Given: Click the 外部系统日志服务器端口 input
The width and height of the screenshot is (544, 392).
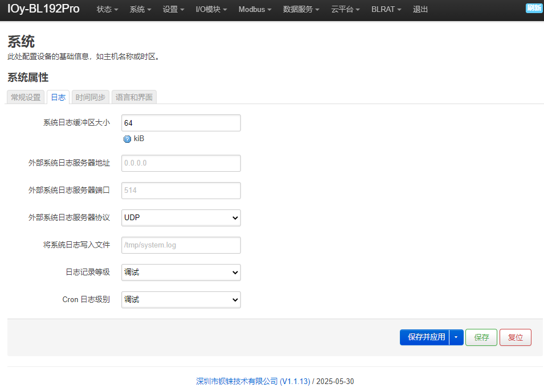Looking at the screenshot, I should 181,191.
